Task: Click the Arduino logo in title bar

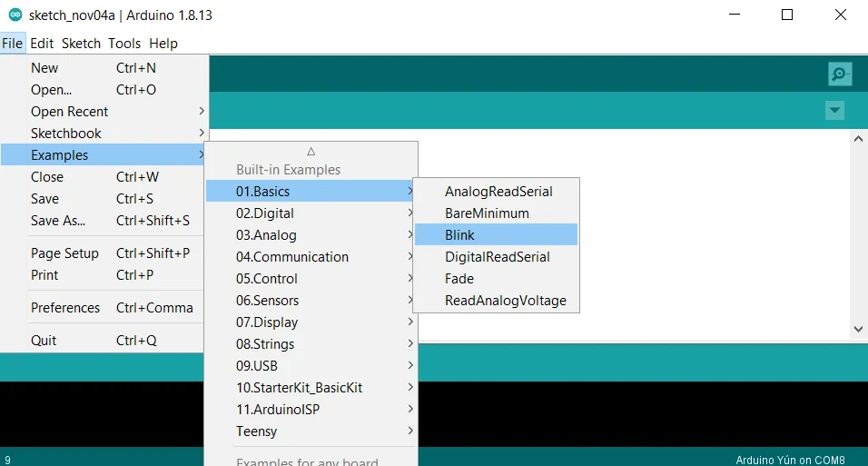Action: click(15, 15)
